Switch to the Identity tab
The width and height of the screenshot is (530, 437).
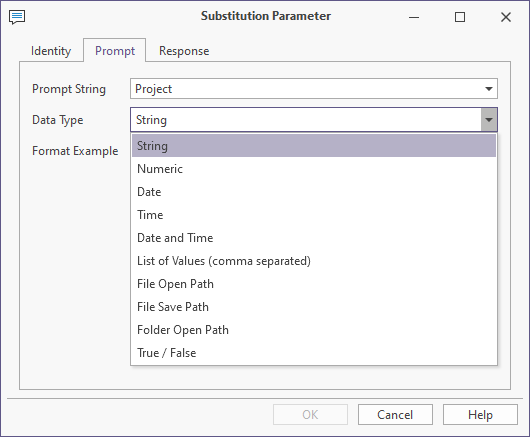pos(51,51)
